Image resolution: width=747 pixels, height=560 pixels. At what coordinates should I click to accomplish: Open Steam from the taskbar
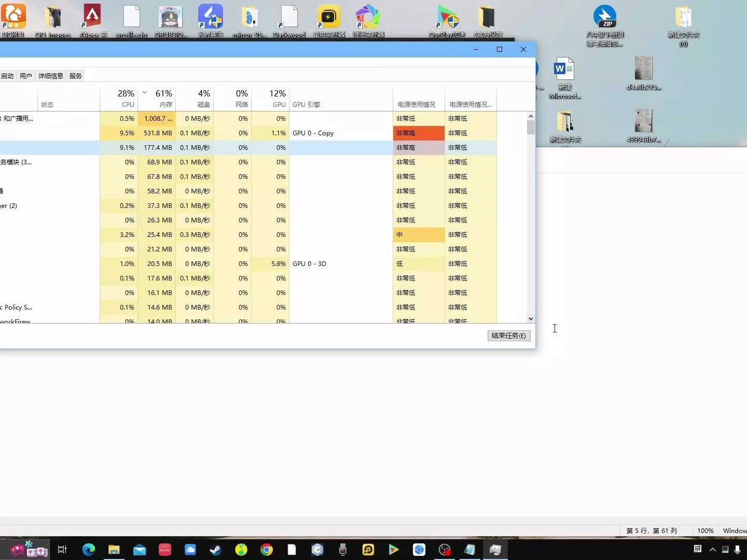pyautogui.click(x=216, y=550)
